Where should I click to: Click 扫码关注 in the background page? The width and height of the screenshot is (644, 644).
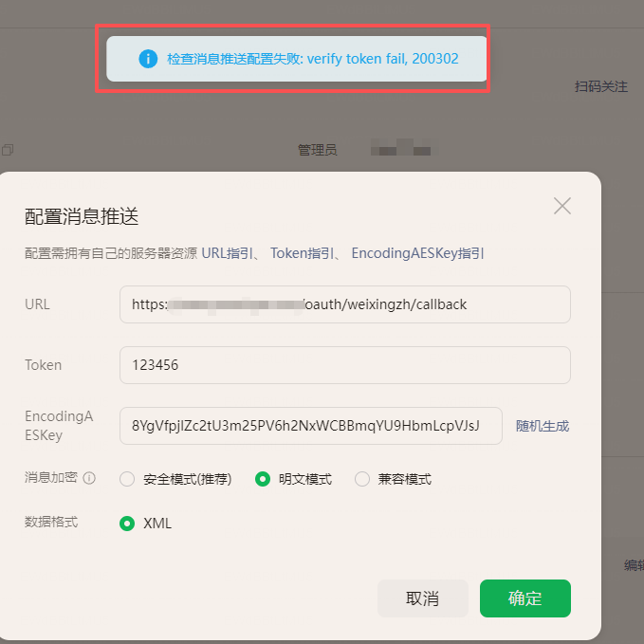tap(601, 86)
